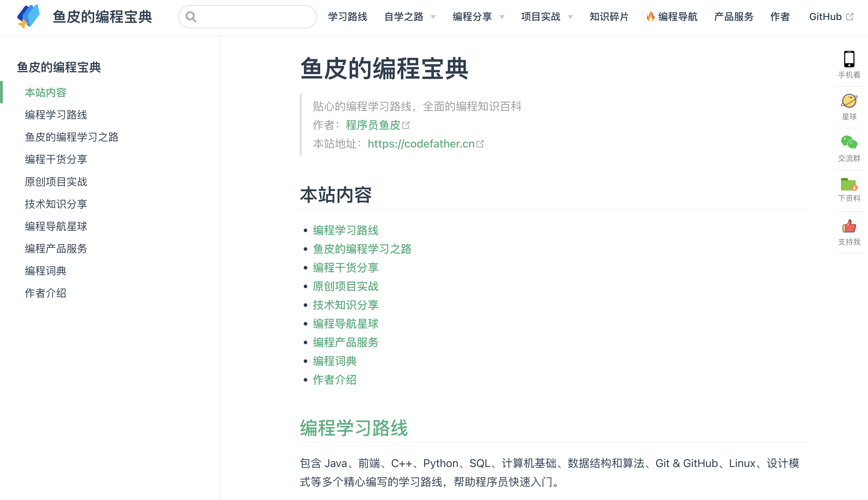Viewport: 868px width, 500px height.
Task: Click the 下资料 folder download icon
Action: tap(849, 184)
